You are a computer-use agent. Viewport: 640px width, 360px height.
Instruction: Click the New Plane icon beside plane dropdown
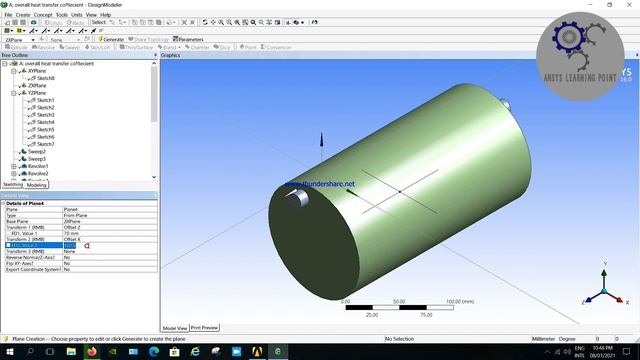point(42,40)
